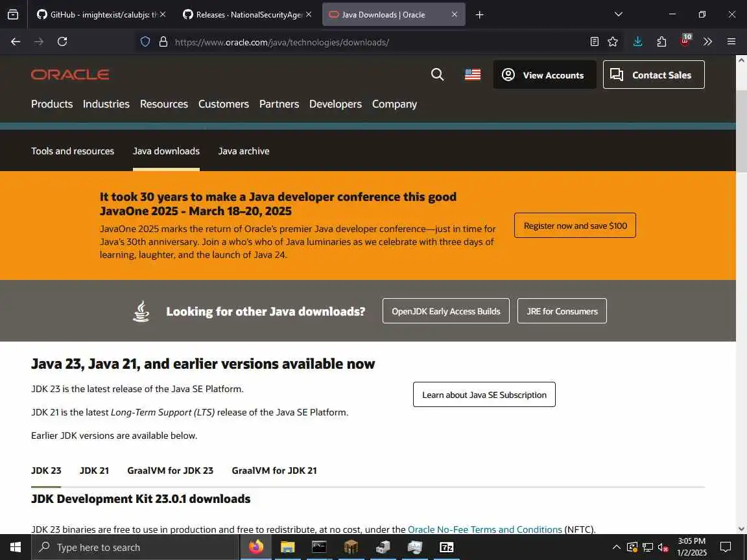747x560 pixels.
Task: Open new tab with plus icon
Action: click(x=480, y=15)
